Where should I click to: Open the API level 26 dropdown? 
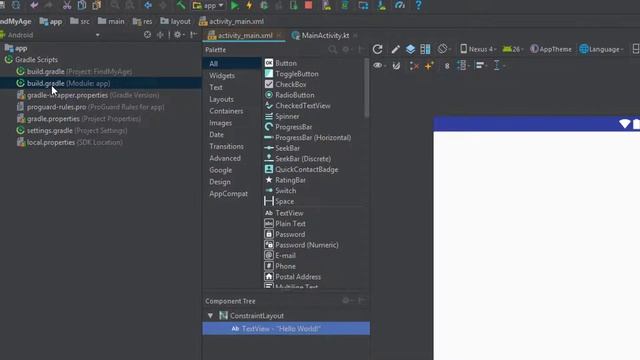(x=513, y=49)
